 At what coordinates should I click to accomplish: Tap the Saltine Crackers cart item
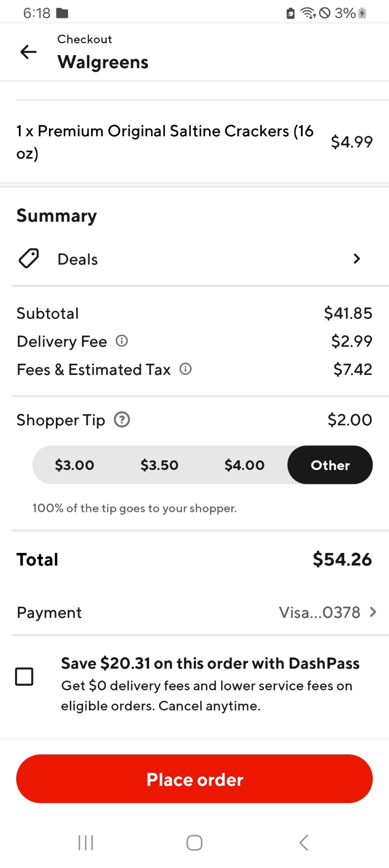pos(165,142)
